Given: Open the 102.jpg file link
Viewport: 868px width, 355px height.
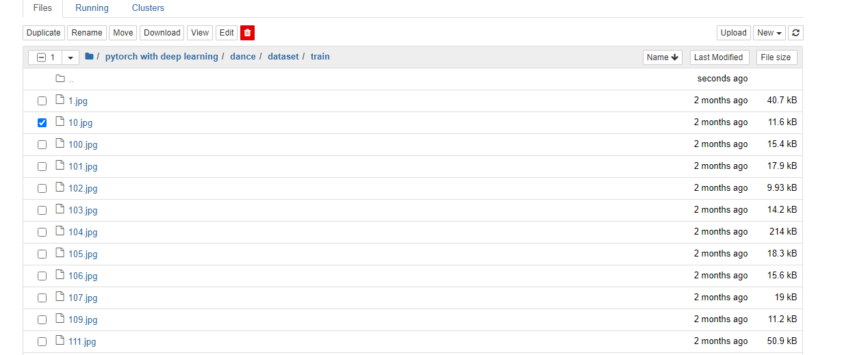Looking at the screenshot, I should [83, 189].
